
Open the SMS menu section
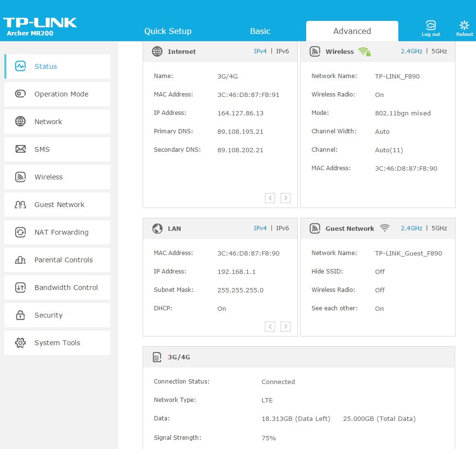coord(57,149)
